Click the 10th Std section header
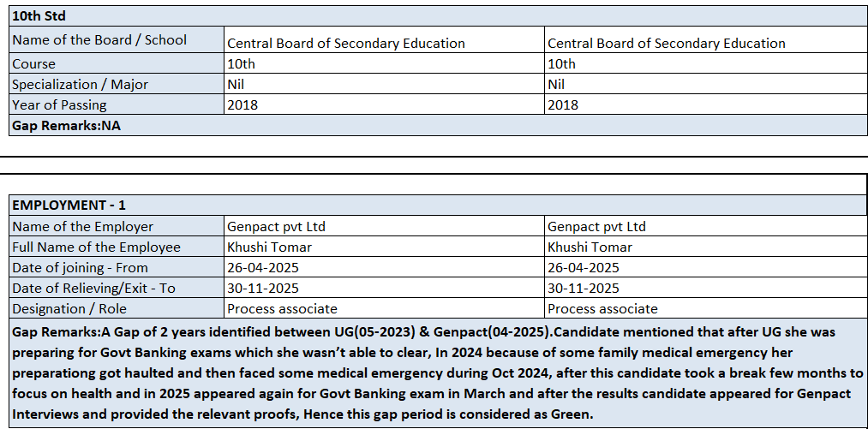 tap(39, 16)
